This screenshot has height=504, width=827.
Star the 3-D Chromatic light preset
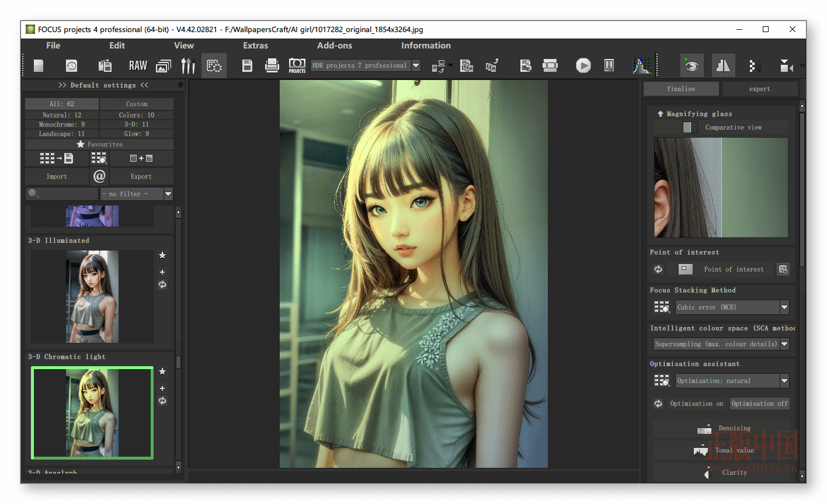tap(162, 371)
